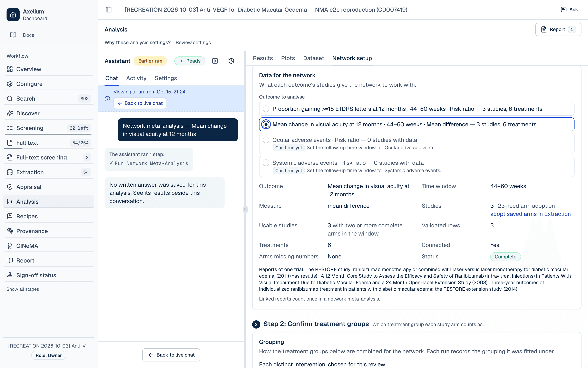Open CINeMA ribbon icon

[x=10, y=246]
